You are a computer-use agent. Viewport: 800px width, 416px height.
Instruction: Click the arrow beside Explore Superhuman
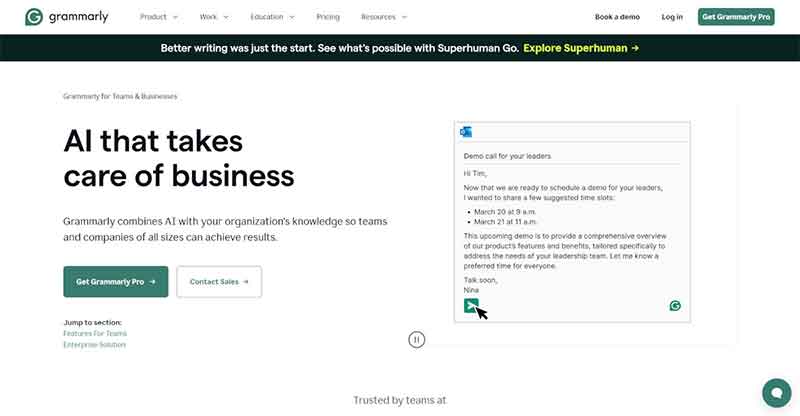[635, 48]
